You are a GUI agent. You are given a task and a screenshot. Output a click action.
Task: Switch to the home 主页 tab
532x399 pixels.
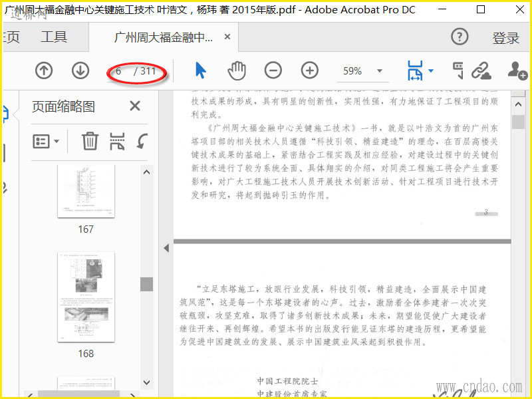pos(11,37)
